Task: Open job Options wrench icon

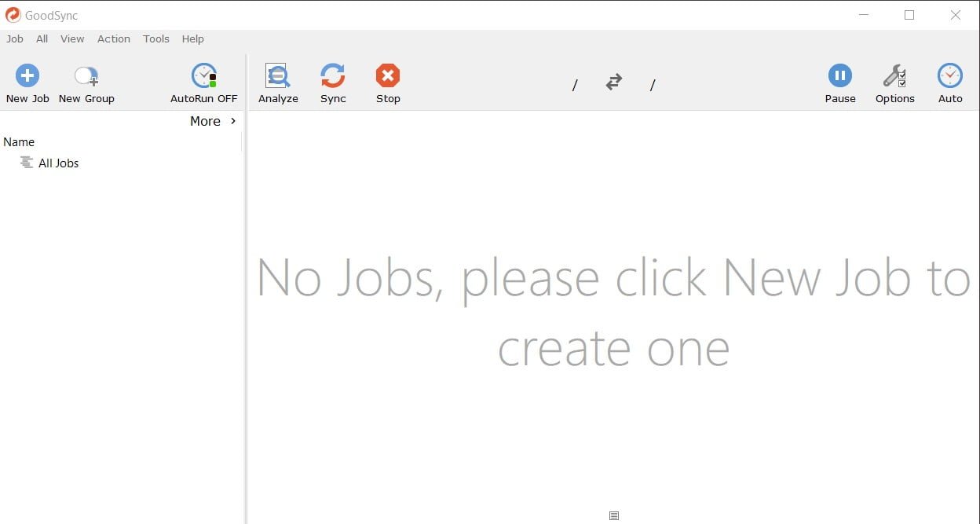Action: coord(895,76)
